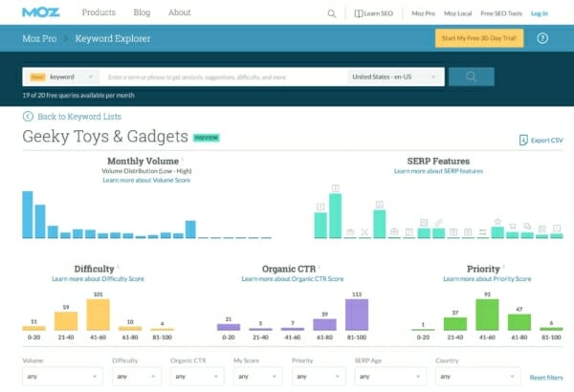574x392 pixels.
Task: Click the Geeky Toys & Gadgets title
Action: pos(105,137)
